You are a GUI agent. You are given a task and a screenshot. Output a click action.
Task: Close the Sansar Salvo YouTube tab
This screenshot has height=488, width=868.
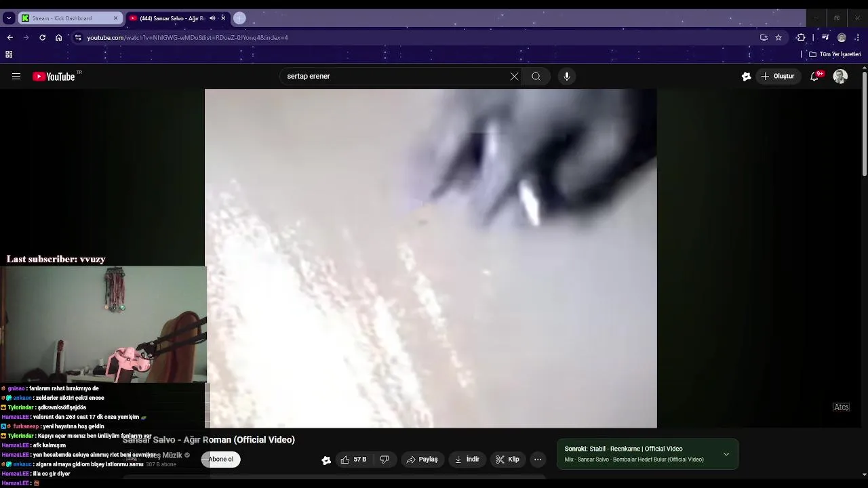[x=223, y=18]
